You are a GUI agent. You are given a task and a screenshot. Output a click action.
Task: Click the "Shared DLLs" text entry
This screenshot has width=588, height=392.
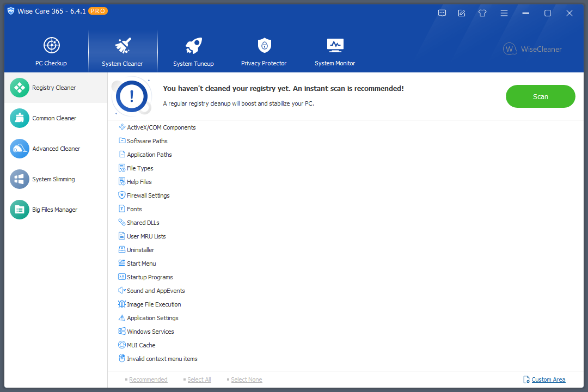[x=143, y=223]
